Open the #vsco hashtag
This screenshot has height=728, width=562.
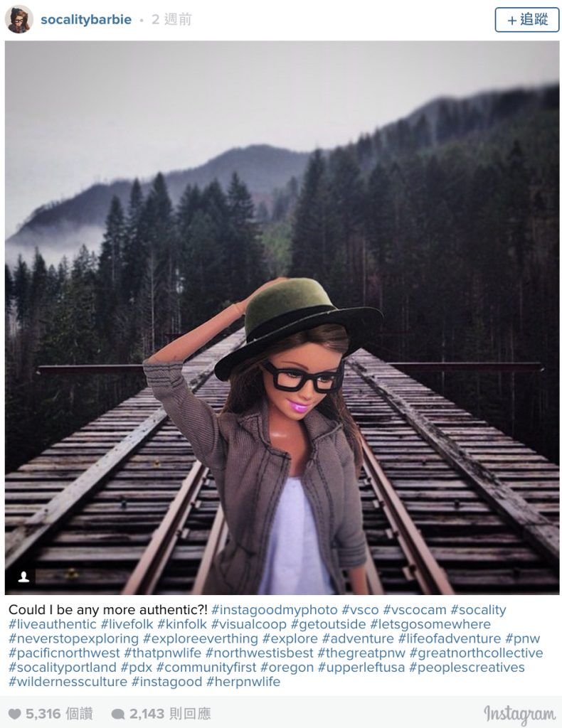pyautogui.click(x=360, y=609)
